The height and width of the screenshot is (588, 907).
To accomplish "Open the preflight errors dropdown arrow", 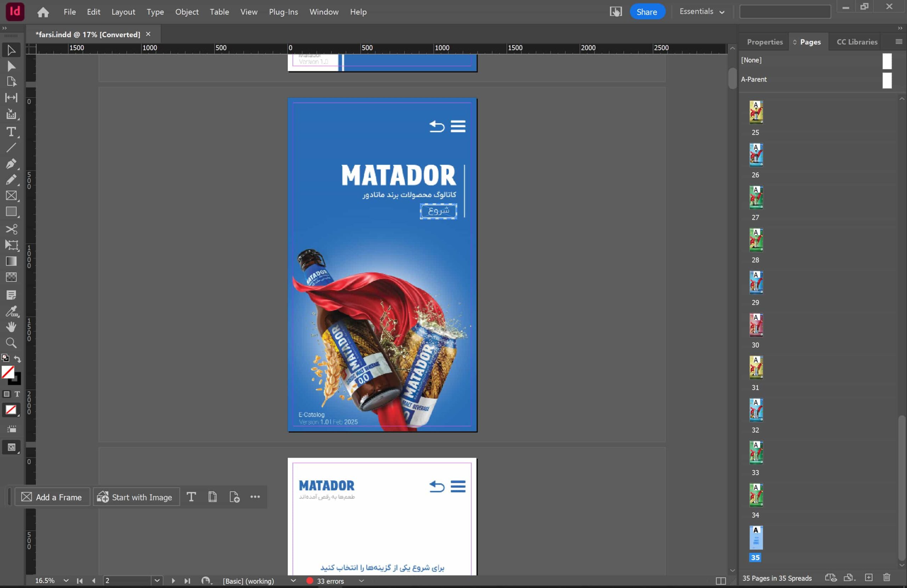I will (361, 581).
